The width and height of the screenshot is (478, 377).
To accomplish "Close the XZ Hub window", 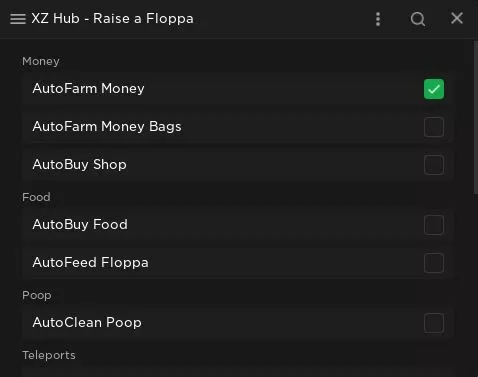I will [x=457, y=18].
